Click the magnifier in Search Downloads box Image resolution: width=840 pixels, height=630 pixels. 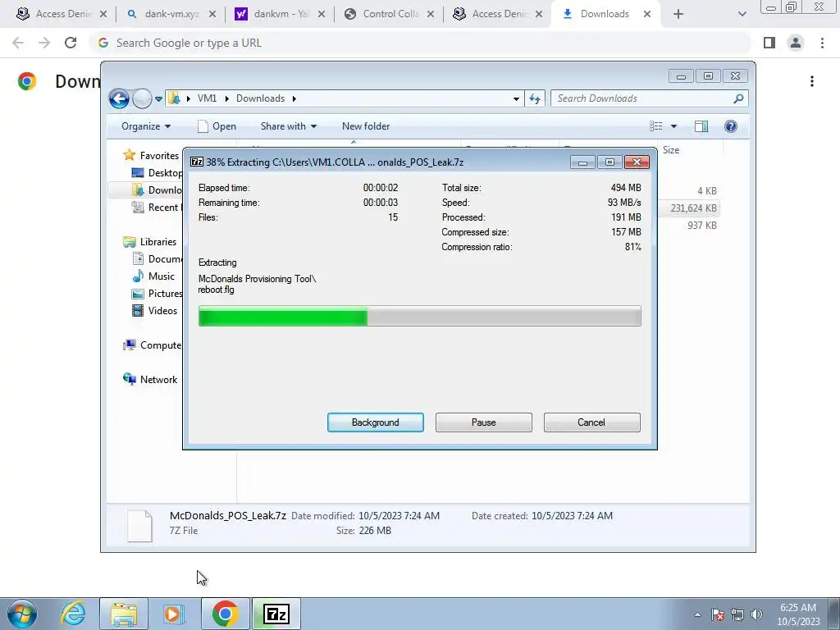[738, 98]
